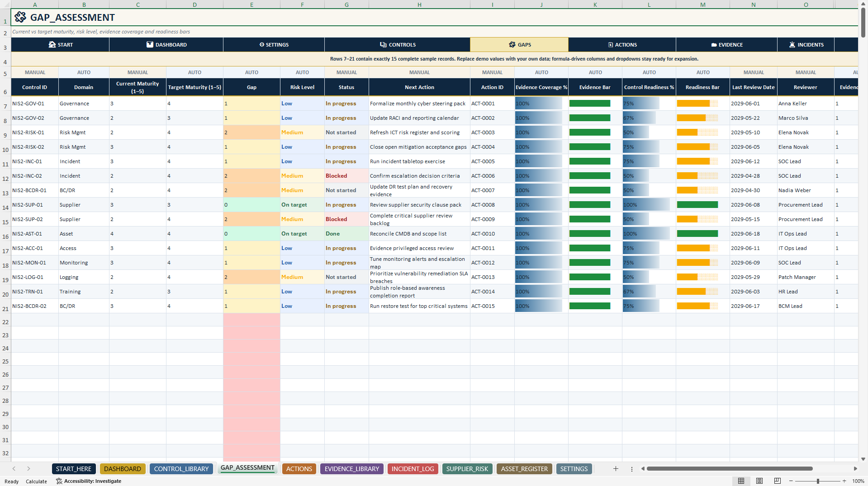Viewport: 868px width, 486px height.
Task: Switch to Normal view icon
Action: [741, 481]
